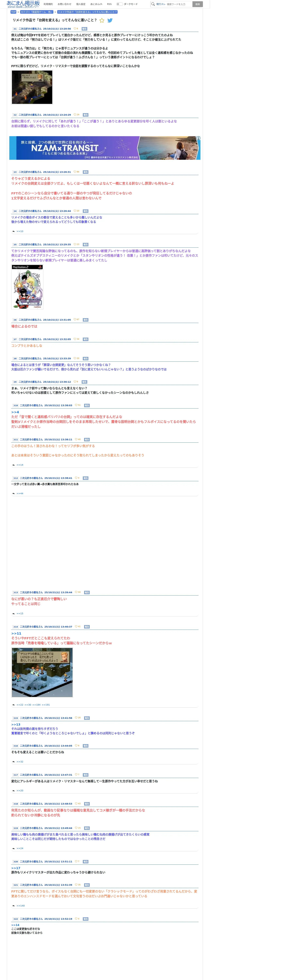Open 利用規約 in the top menu
The image size is (296, 980).
(x=48, y=4)
